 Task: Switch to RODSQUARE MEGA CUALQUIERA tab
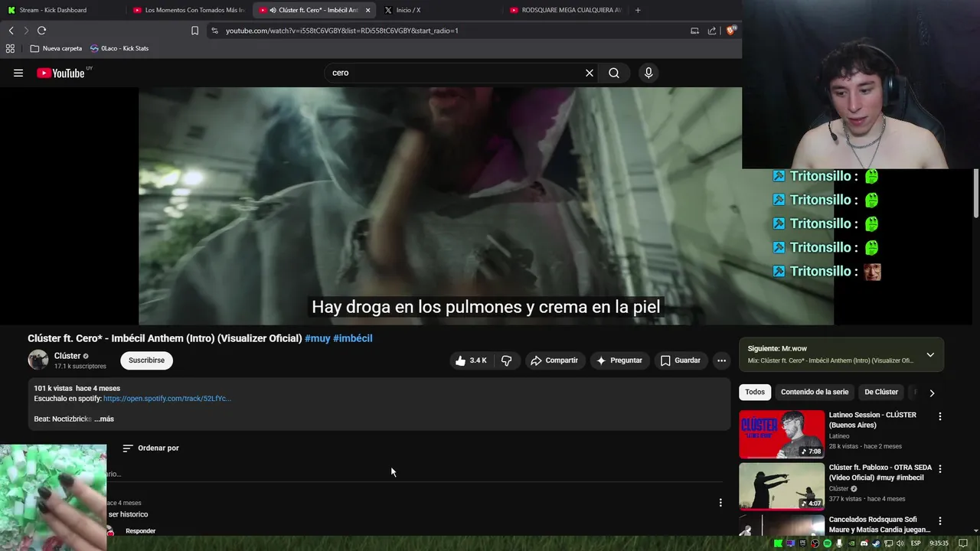[x=566, y=10]
